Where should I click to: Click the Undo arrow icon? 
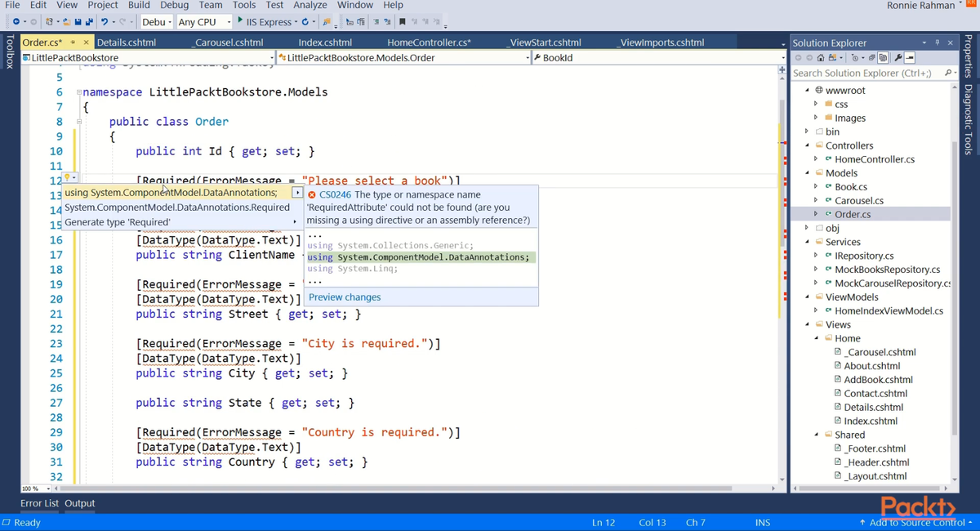point(105,21)
